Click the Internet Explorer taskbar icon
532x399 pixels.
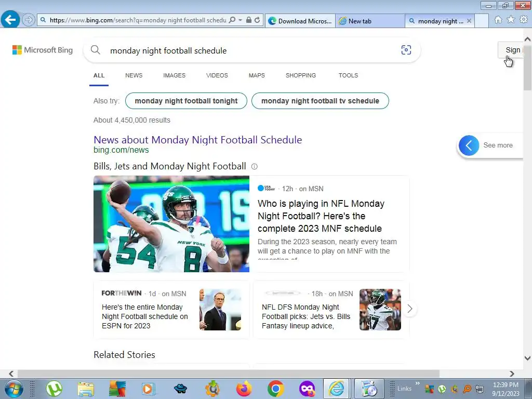337,389
